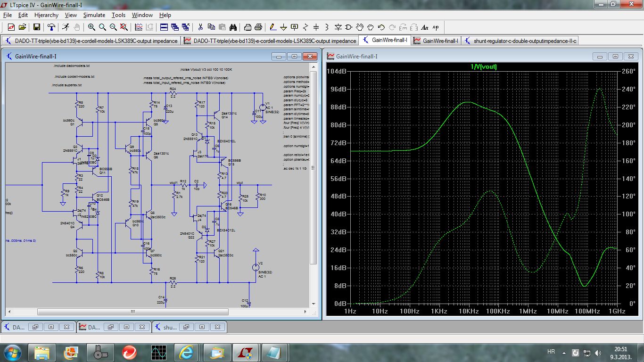Click the .ac dec 1k 1 1G directive
The image size is (644, 362).
point(294,168)
